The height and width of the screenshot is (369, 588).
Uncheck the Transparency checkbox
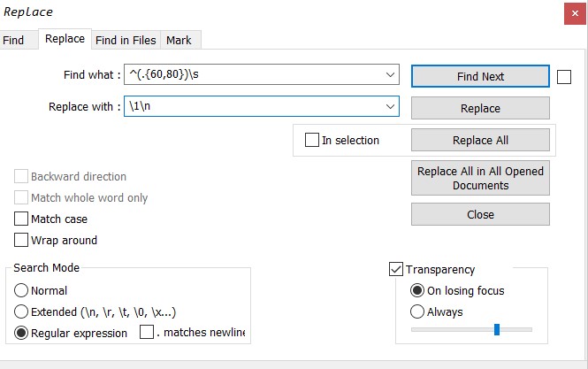coord(396,269)
